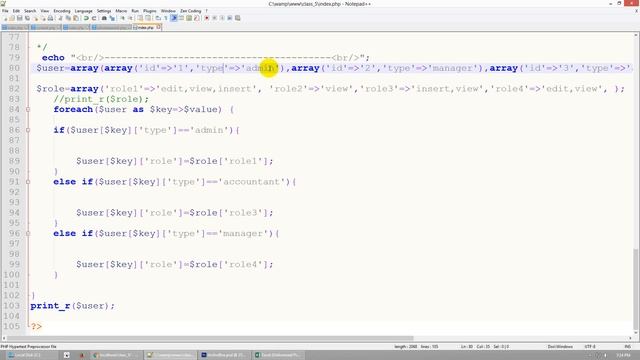640x360 pixels.
Task: Toggle Show All Characters button
Action: tap(166, 18)
